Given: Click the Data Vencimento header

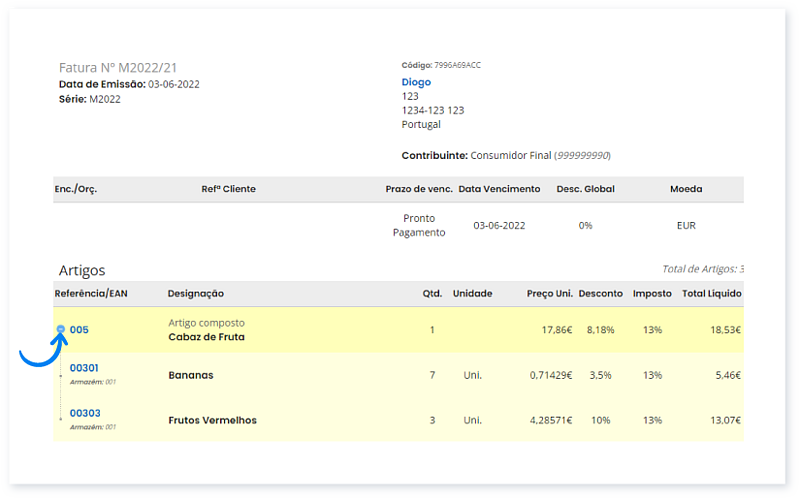Looking at the screenshot, I should coord(499,189).
